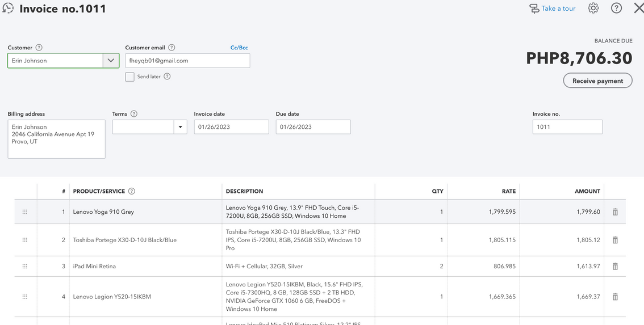This screenshot has height=325, width=644.
Task: Click description of Toshiba Portege row
Action: pos(298,240)
